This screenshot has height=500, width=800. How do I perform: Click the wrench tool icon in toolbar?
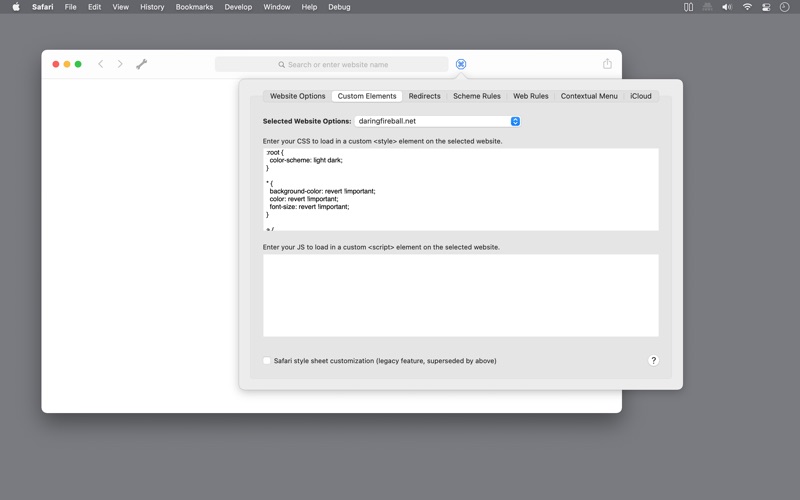point(141,64)
